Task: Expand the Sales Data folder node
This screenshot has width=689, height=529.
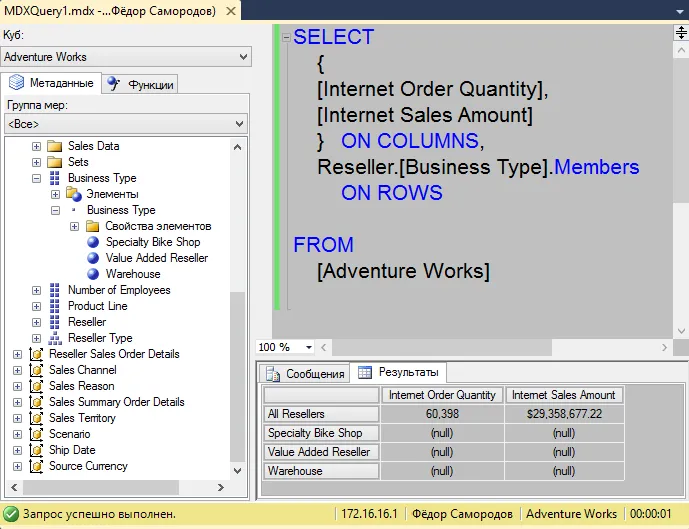Action: pyautogui.click(x=36, y=146)
